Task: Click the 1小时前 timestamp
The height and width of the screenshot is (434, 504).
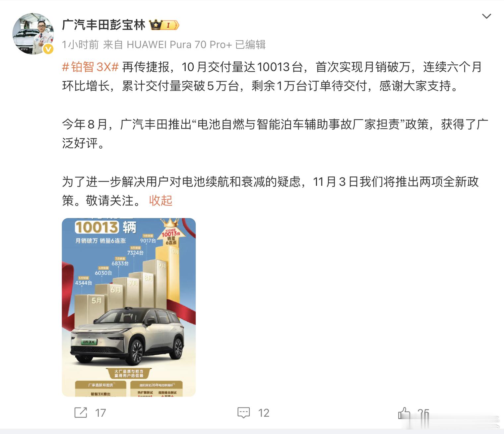Action: pyautogui.click(x=80, y=44)
